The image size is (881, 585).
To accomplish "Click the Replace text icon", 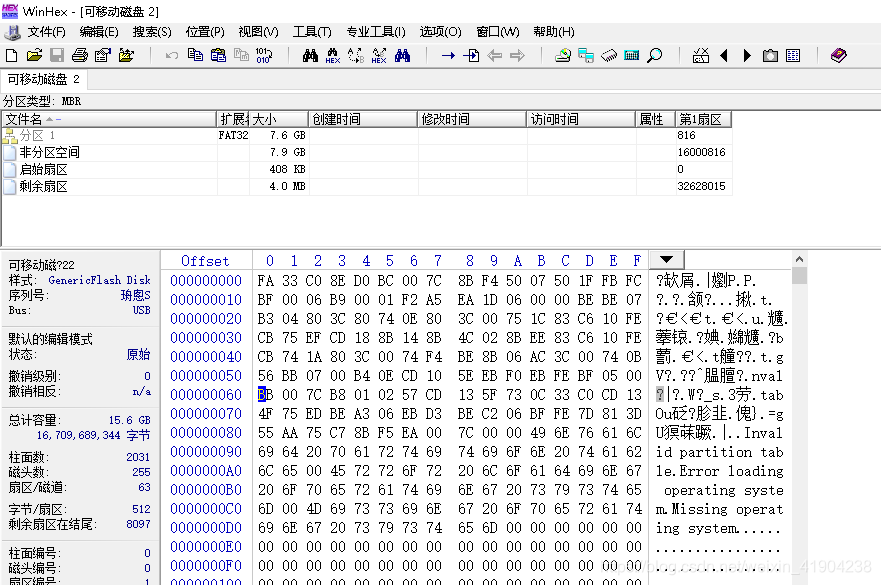I will point(356,55).
